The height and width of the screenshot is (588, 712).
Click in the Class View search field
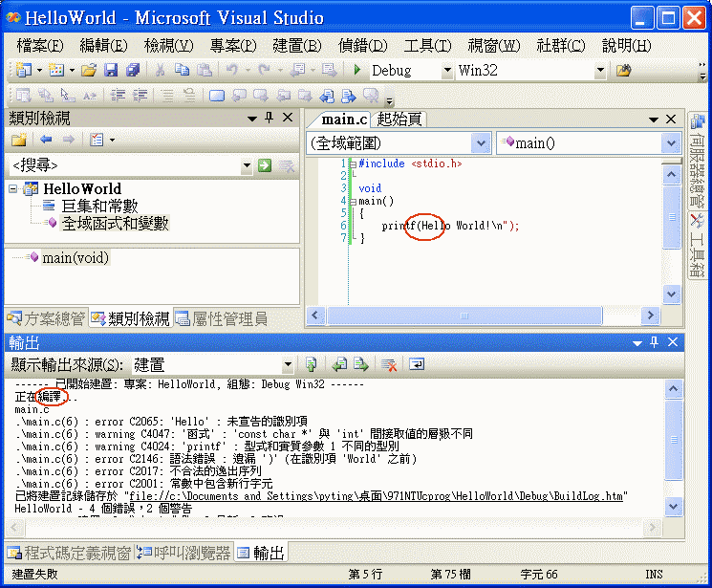coord(126,165)
